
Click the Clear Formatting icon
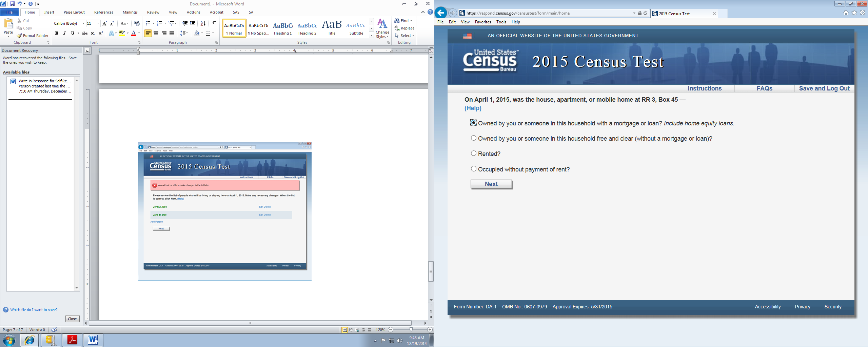[x=137, y=23]
